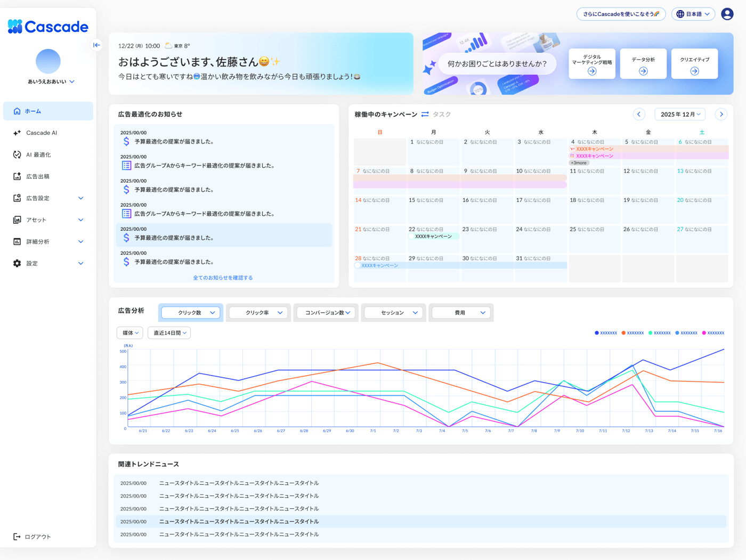
Task: Toggle the blue legend series dot
Action: pyautogui.click(x=597, y=333)
